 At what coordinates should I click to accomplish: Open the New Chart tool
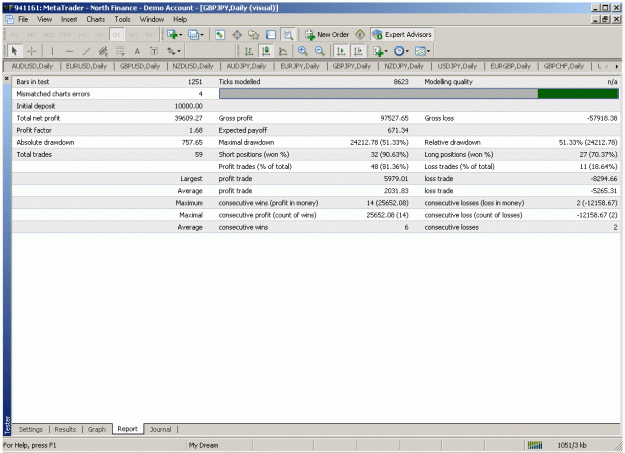[x=172, y=35]
